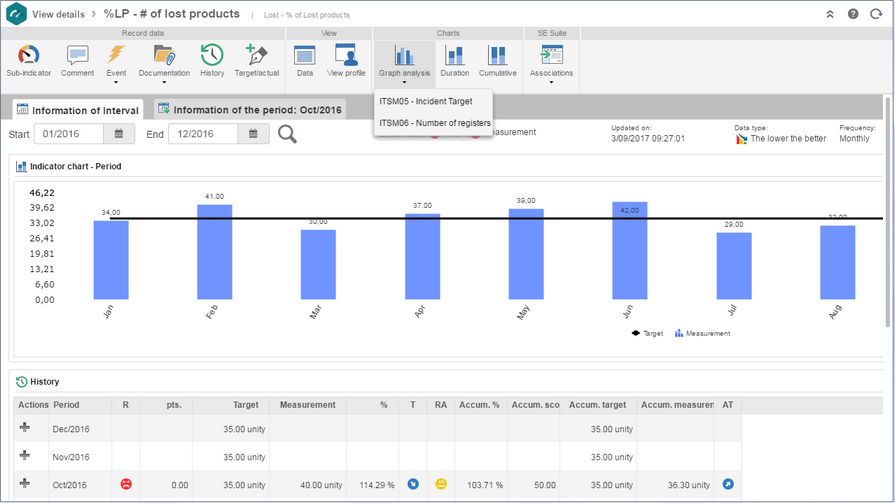Viewport: 895px width, 503px height.
Task: Refresh the page using the reload icon
Action: pos(876,14)
